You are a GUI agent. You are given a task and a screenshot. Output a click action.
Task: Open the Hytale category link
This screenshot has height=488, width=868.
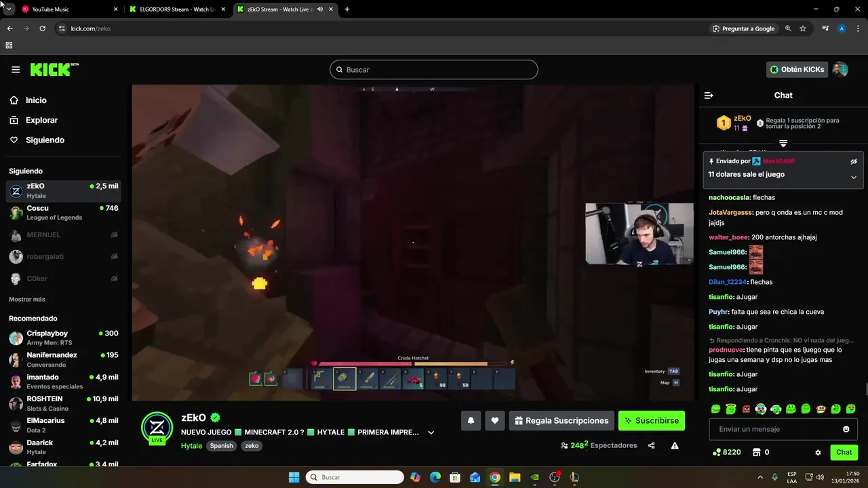191,446
